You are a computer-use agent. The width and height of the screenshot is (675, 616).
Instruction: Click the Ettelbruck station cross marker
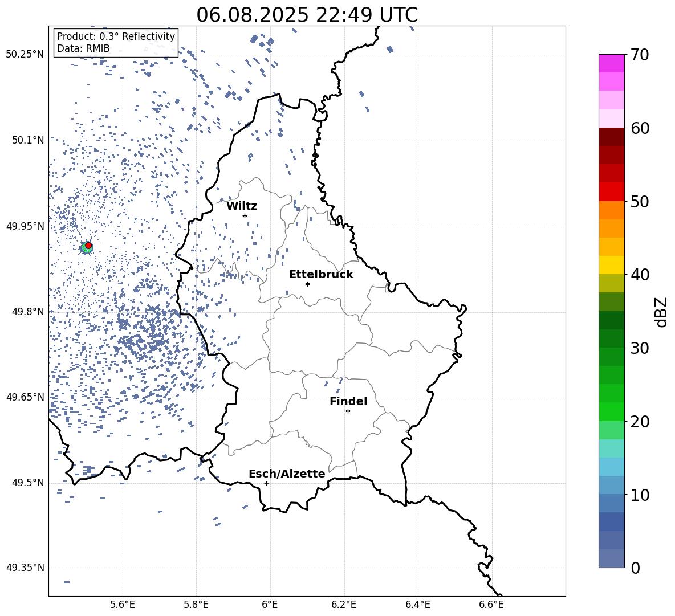(307, 284)
